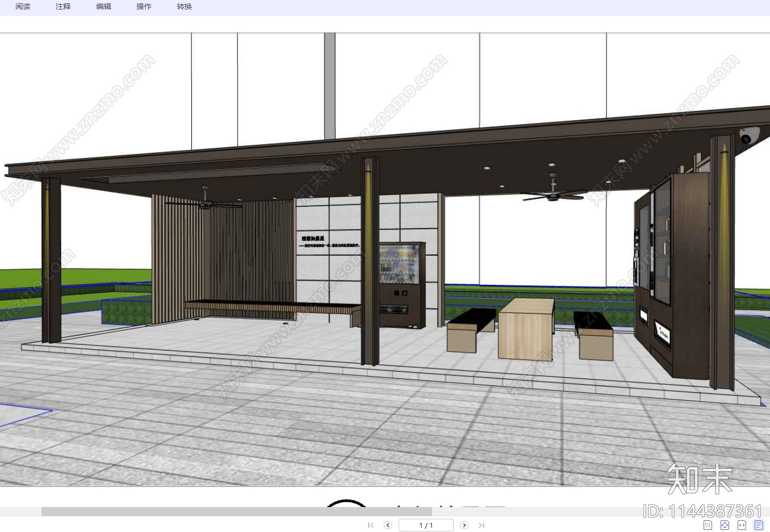
Task: Fit the page to window
Action: tap(725, 525)
